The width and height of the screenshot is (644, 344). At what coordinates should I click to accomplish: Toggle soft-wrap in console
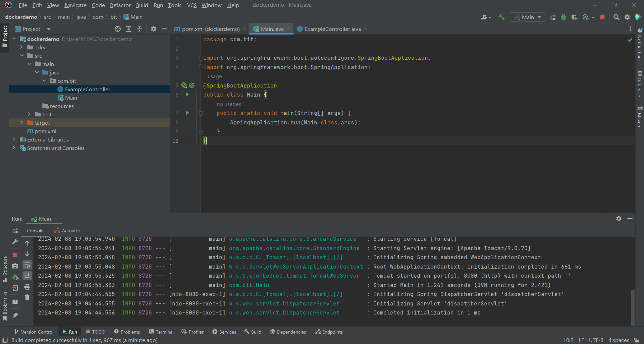coord(27,265)
